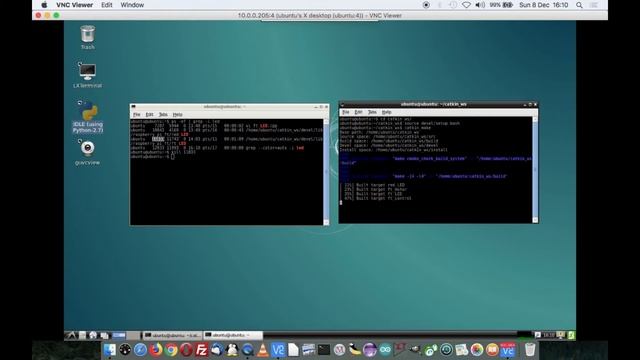Open Time Machine from the Dock
This screenshot has width=640, height=360.
446,350
